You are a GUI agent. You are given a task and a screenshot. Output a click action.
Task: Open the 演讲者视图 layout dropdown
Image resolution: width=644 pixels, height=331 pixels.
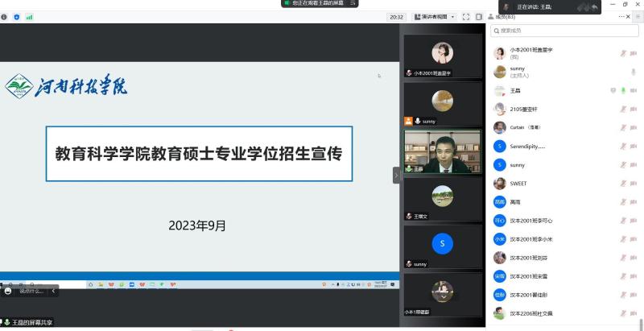pos(434,17)
